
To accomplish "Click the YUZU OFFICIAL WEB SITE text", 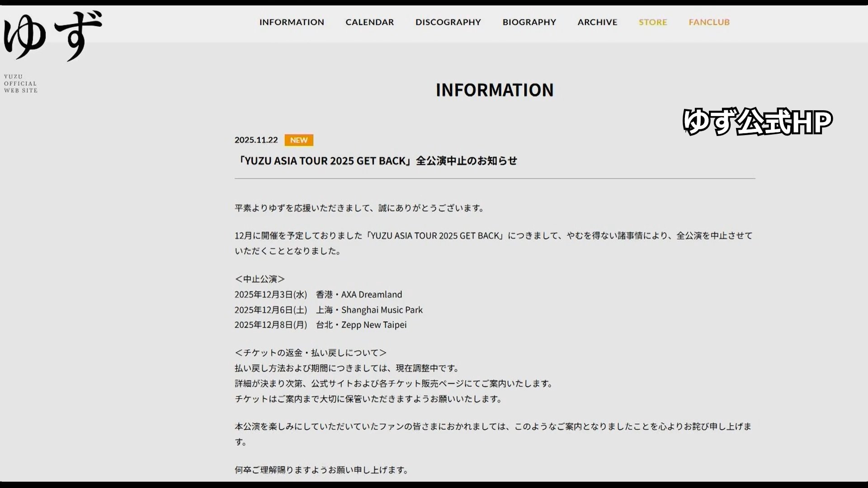I will (x=20, y=84).
